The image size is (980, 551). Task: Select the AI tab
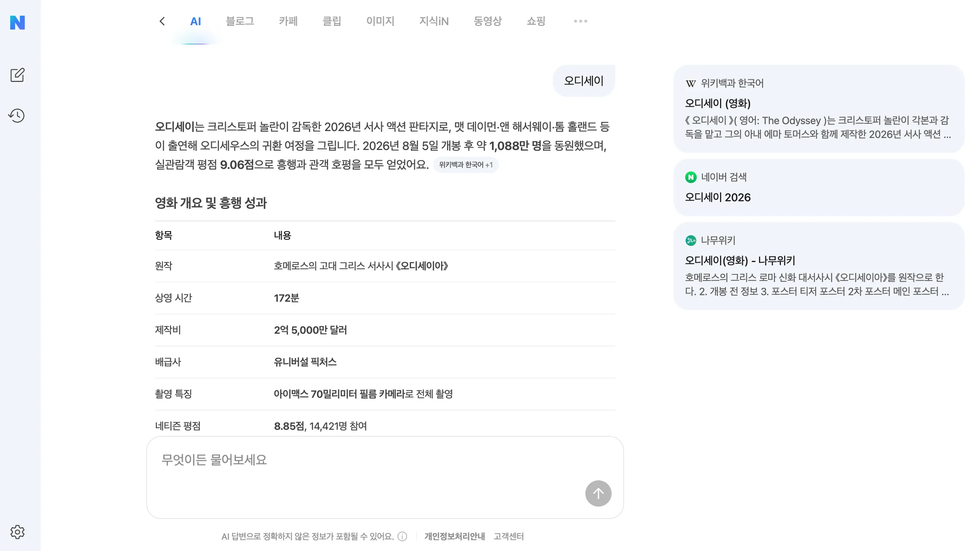pos(196,21)
